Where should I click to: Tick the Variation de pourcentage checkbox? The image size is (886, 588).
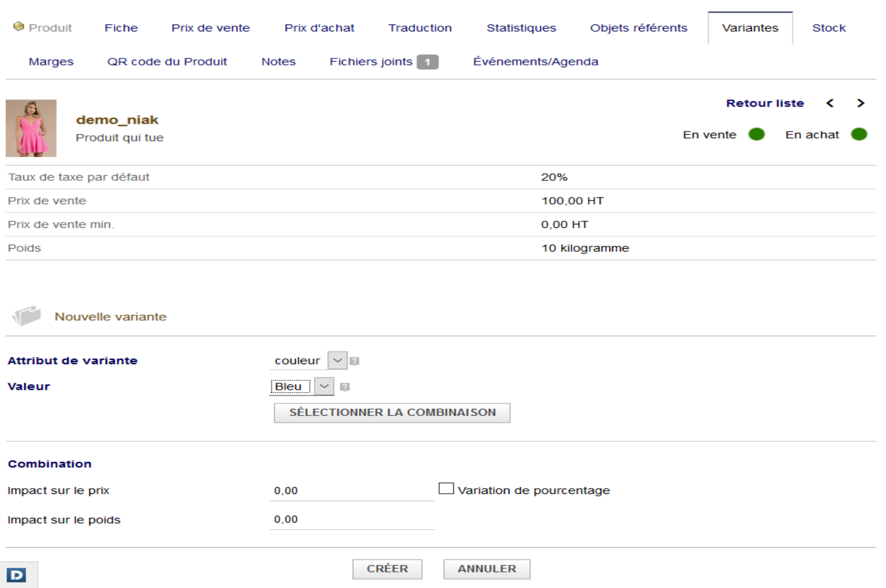[x=446, y=489]
